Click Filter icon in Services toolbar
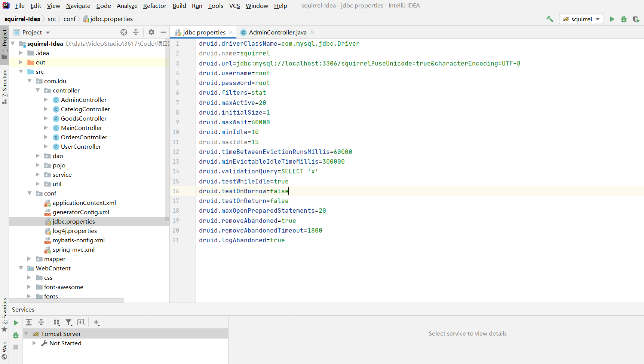The height and width of the screenshot is (364, 644). click(69, 322)
